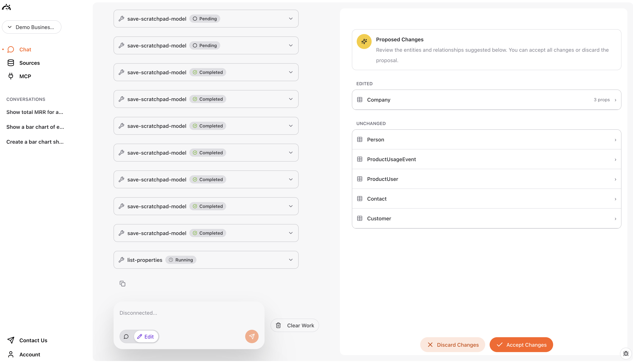Switch to chat mode bubble toggle
The width and height of the screenshot is (633, 364).
(126, 336)
